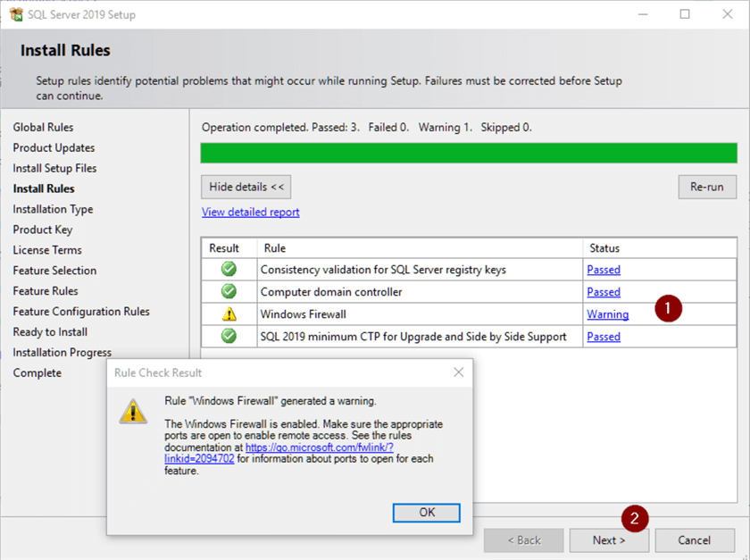750x560 pixels.
Task: Open Warning status link for Windows Firewall
Action: click(608, 314)
